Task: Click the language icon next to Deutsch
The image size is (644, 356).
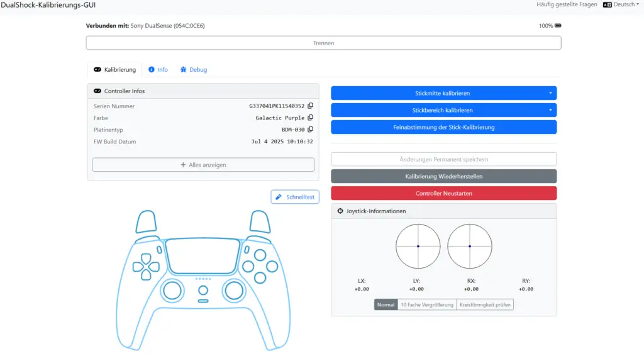Action: (x=607, y=4)
